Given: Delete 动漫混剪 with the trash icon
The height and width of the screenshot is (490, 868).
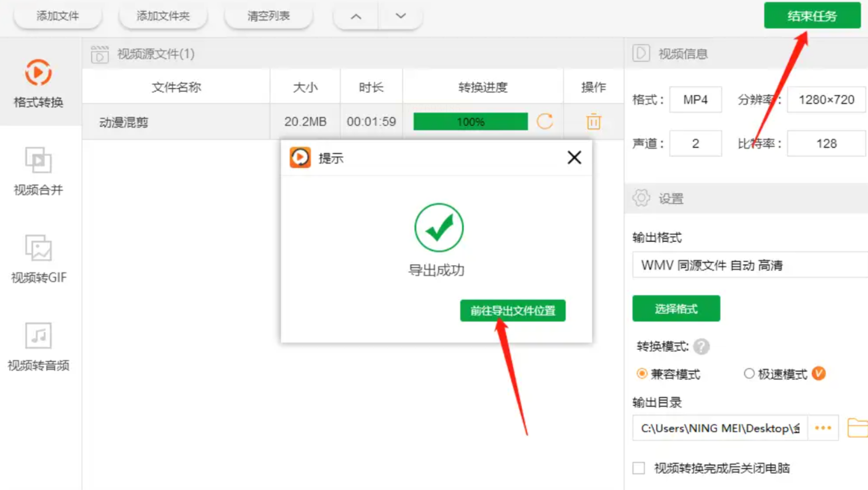Looking at the screenshot, I should (x=593, y=121).
